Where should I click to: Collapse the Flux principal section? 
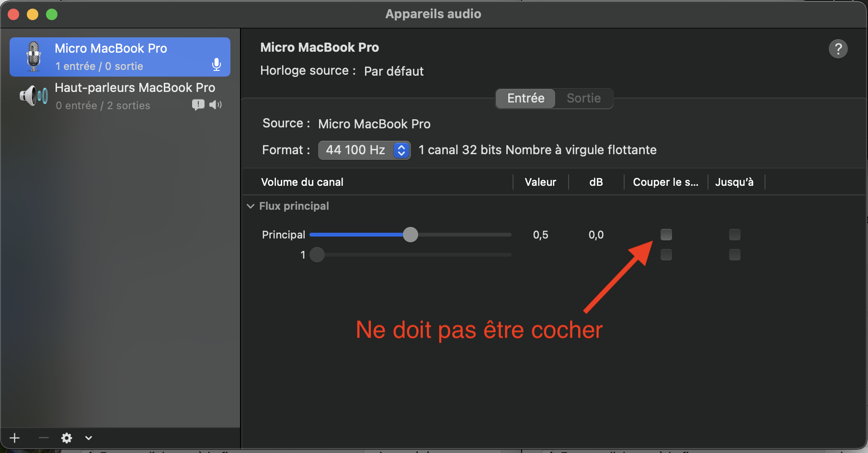(251, 206)
